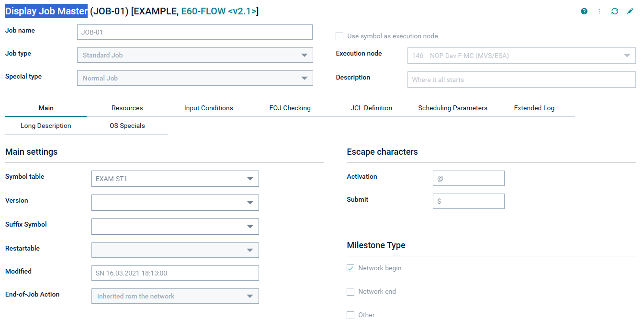Open the help question mark icon
The height and width of the screenshot is (321, 644).
coord(584,11)
